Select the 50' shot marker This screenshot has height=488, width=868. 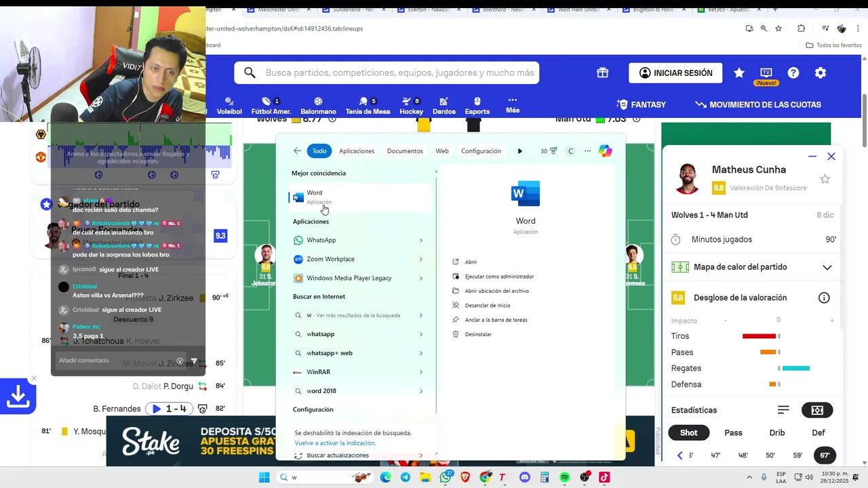(x=770, y=455)
